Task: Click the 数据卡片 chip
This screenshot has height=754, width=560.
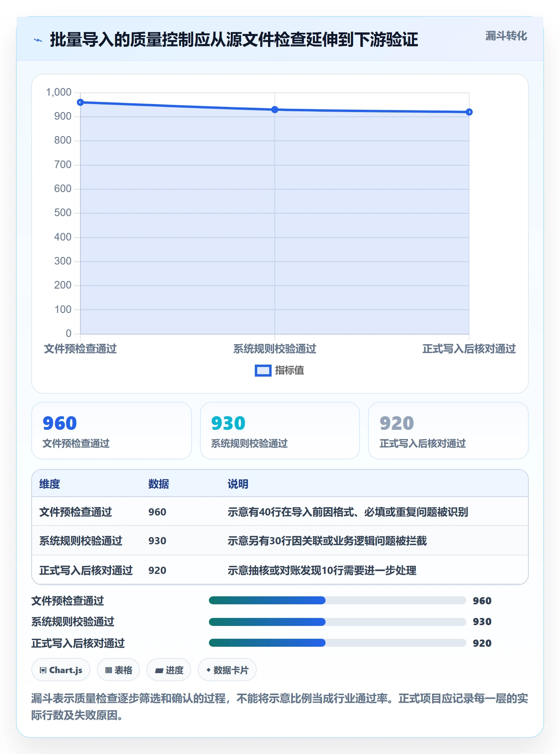Action: click(x=227, y=670)
